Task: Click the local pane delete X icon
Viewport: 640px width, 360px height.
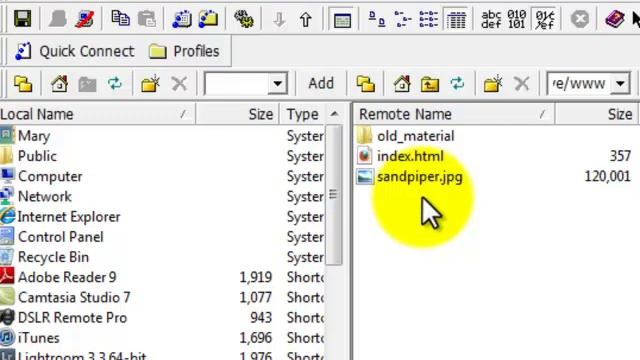Action: coord(179,84)
